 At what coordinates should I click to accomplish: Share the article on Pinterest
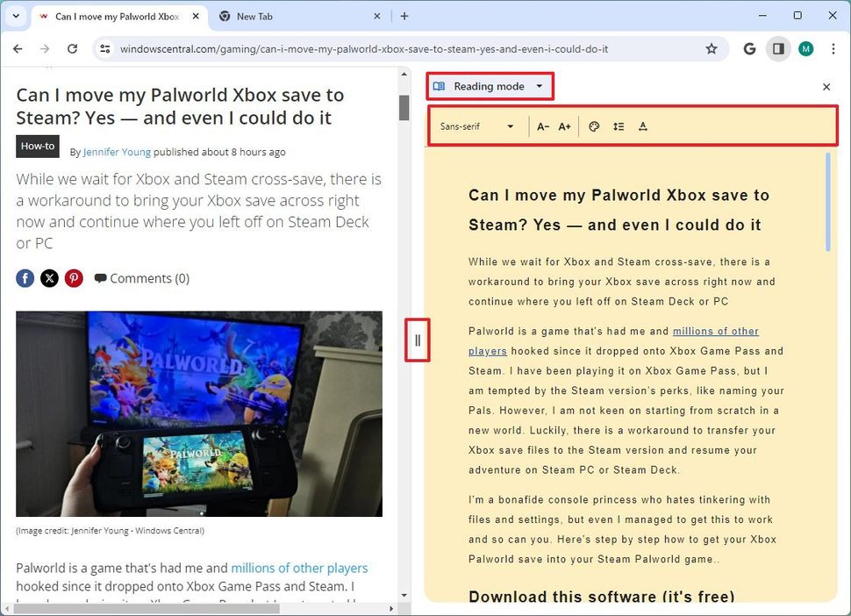(74, 278)
